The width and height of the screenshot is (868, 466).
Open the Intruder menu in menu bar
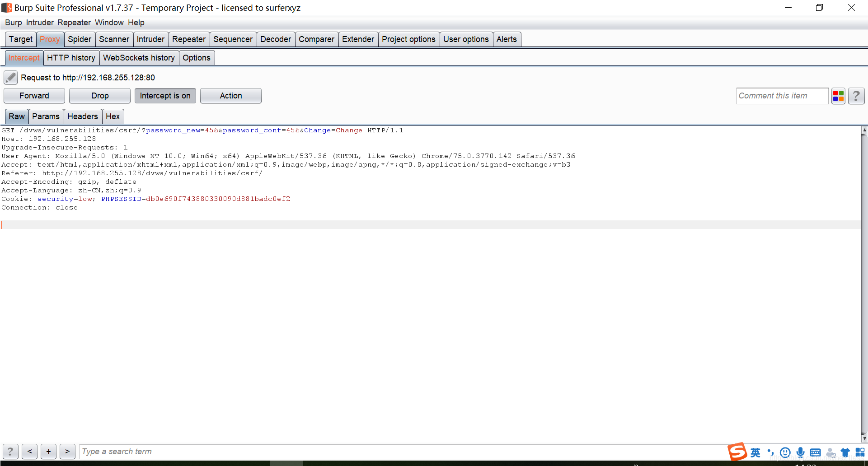pyautogui.click(x=40, y=23)
